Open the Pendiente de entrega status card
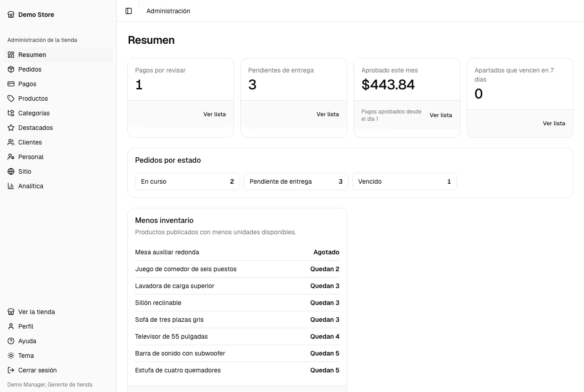584x392 pixels. (296, 181)
